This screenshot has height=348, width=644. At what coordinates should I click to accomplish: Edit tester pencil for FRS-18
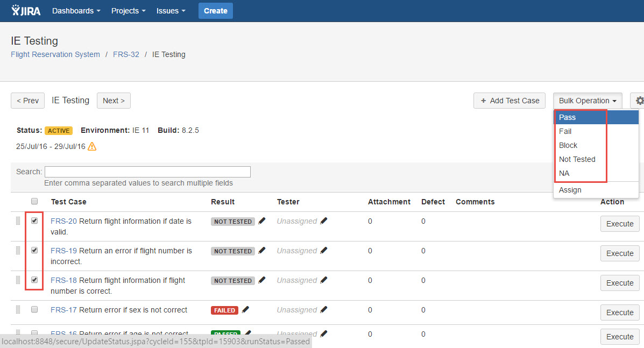click(324, 280)
